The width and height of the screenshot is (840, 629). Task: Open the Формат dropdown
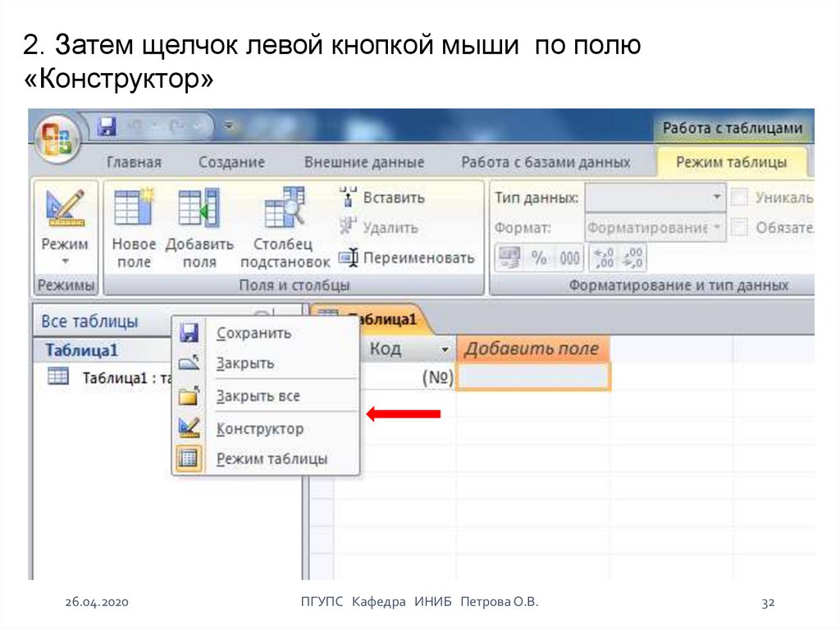click(x=717, y=227)
